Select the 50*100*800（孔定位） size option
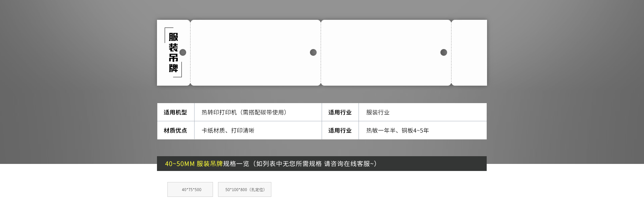Screen dimensions: 644x219 [245, 189]
